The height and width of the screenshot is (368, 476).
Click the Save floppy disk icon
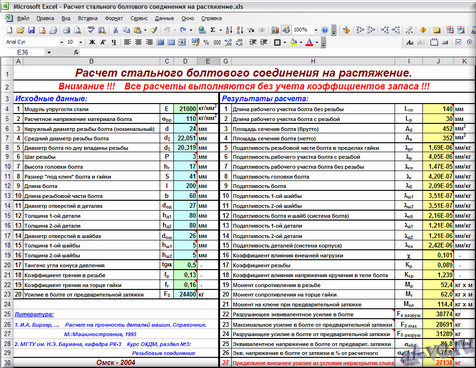[x=31, y=30]
